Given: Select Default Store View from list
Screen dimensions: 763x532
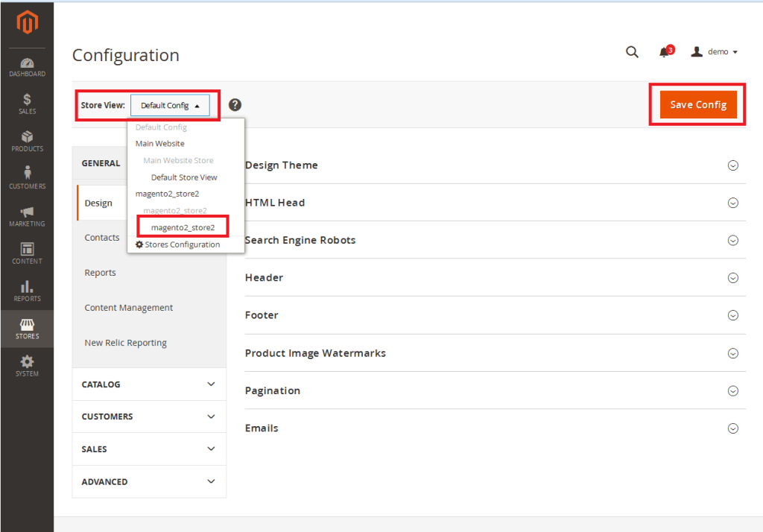Looking at the screenshot, I should pos(184,177).
